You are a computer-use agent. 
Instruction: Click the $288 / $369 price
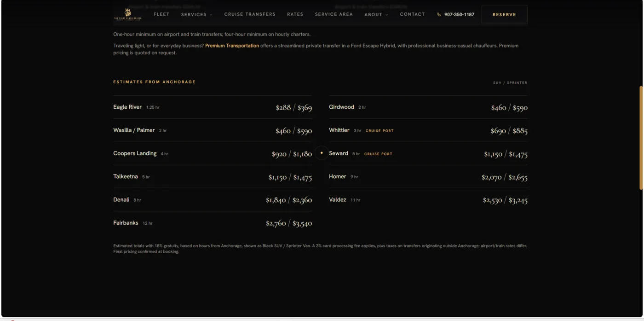click(293, 108)
